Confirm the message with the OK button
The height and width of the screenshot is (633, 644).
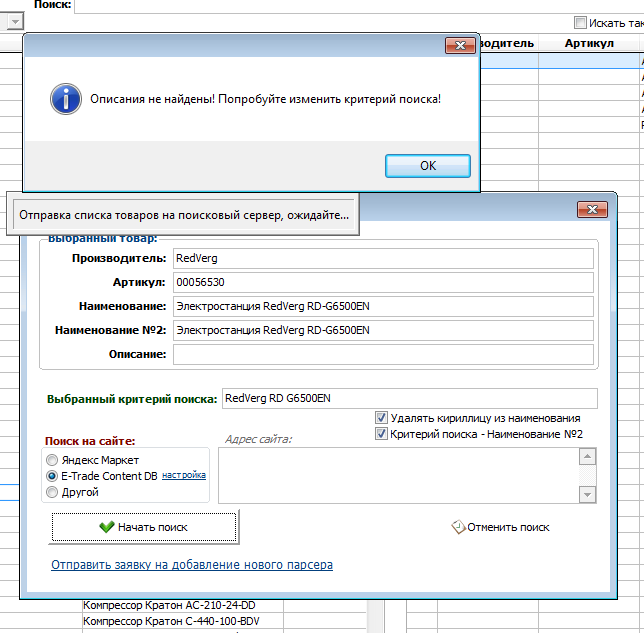click(x=428, y=166)
